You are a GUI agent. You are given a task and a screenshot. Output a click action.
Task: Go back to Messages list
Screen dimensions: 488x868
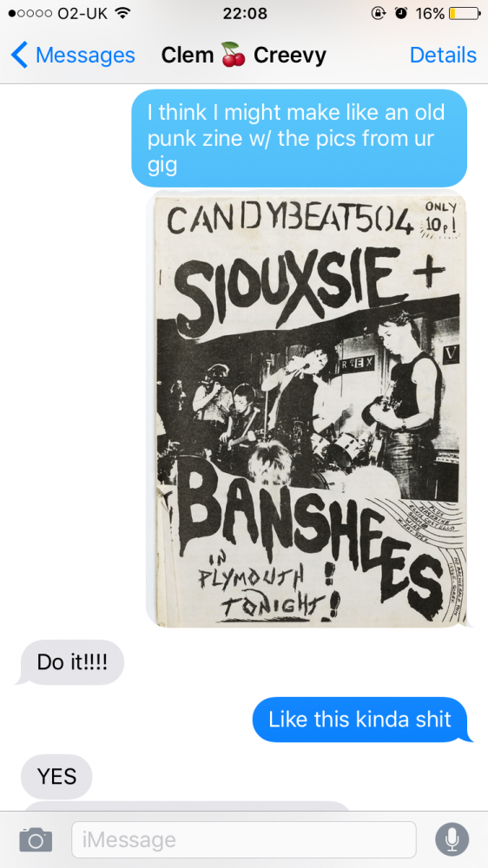[73, 56]
